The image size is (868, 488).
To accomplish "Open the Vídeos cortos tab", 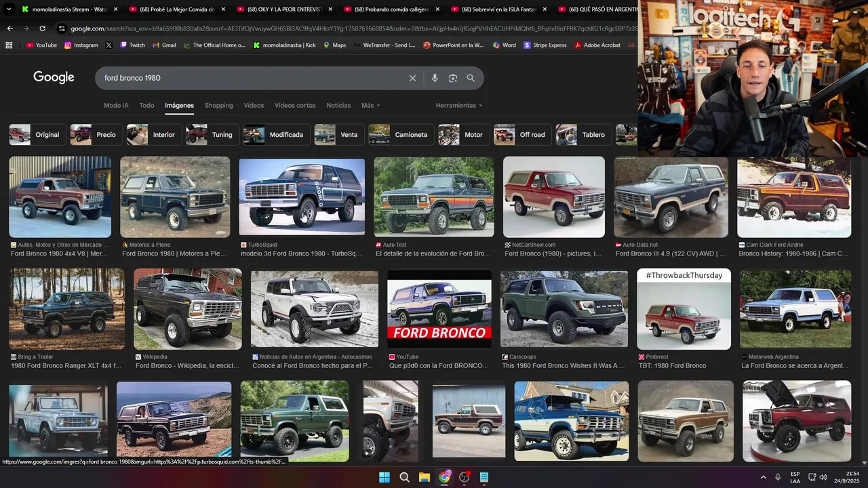I will [x=295, y=105].
